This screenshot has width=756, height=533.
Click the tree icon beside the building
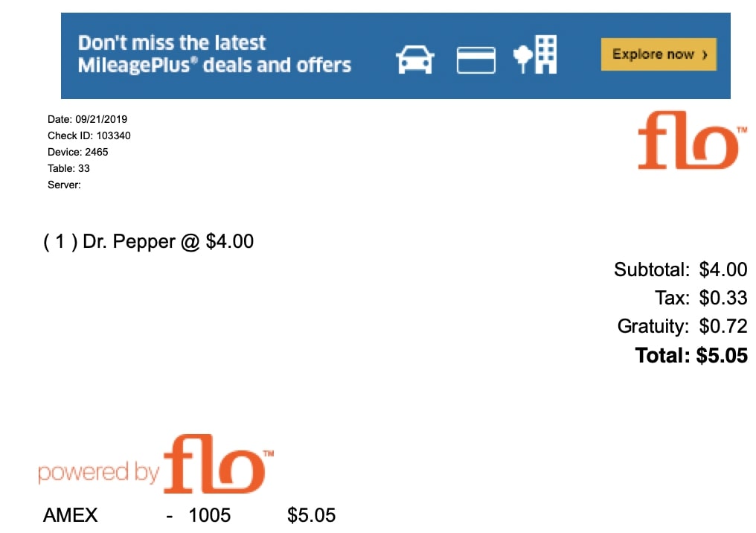[522, 59]
